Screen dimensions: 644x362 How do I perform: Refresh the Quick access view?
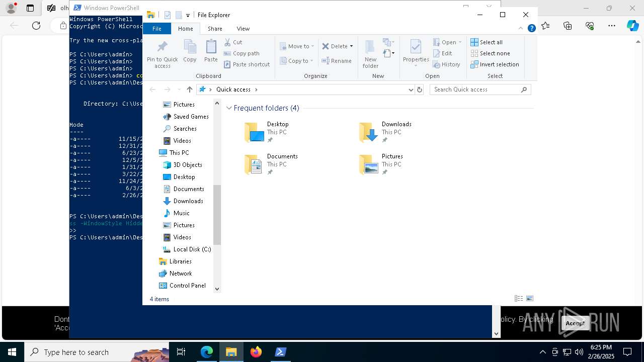(x=420, y=89)
